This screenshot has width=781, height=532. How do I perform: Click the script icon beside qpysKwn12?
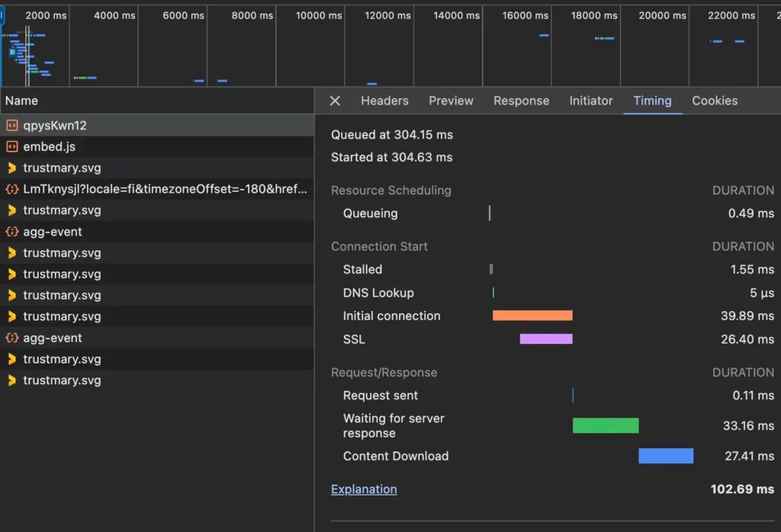pos(12,126)
